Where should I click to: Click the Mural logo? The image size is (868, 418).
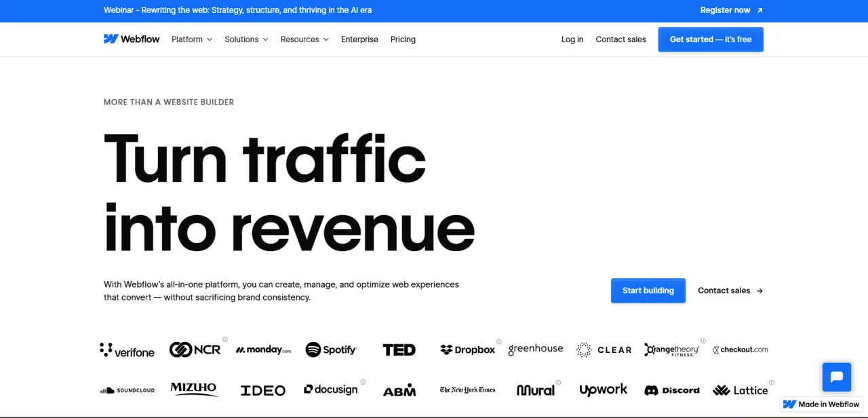(x=535, y=390)
